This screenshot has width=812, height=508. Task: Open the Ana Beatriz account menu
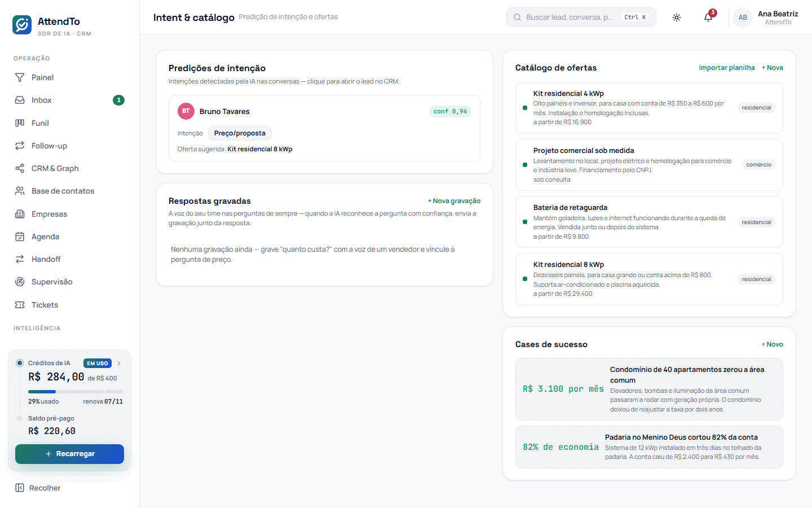click(766, 17)
